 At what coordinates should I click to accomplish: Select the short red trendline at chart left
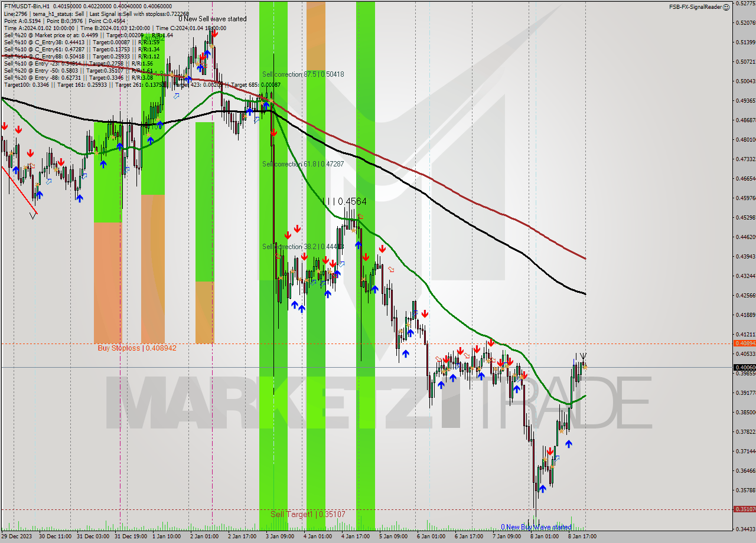point(19,189)
